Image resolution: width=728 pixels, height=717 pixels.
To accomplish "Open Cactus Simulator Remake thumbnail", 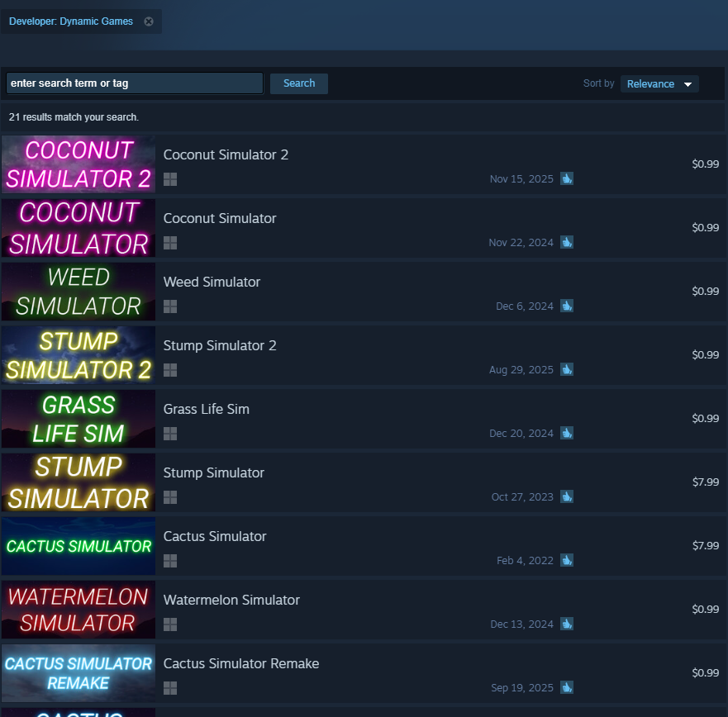I will coord(79,673).
